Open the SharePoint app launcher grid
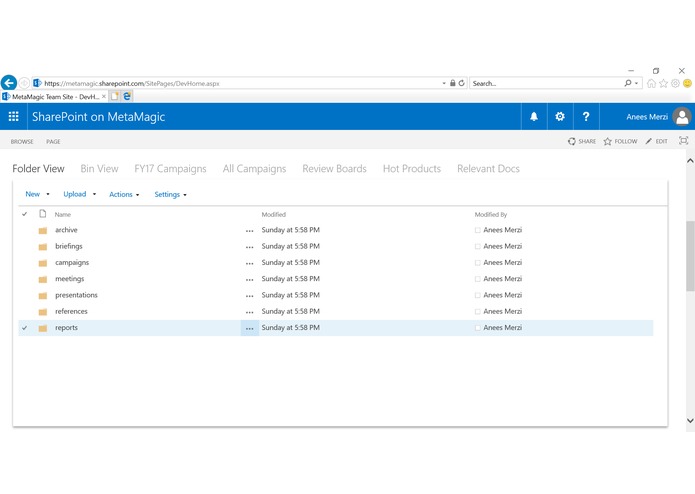 pos(14,117)
